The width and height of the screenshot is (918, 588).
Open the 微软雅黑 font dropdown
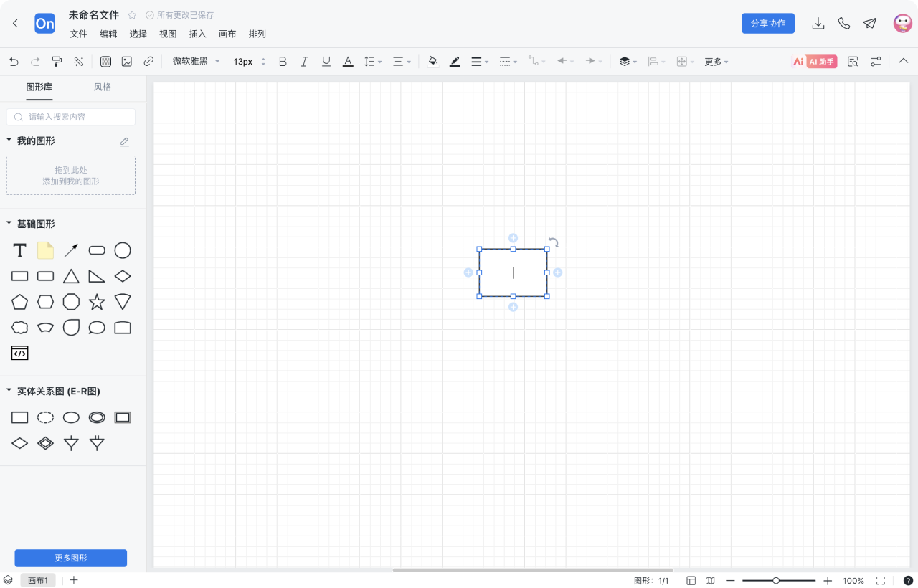tap(196, 62)
